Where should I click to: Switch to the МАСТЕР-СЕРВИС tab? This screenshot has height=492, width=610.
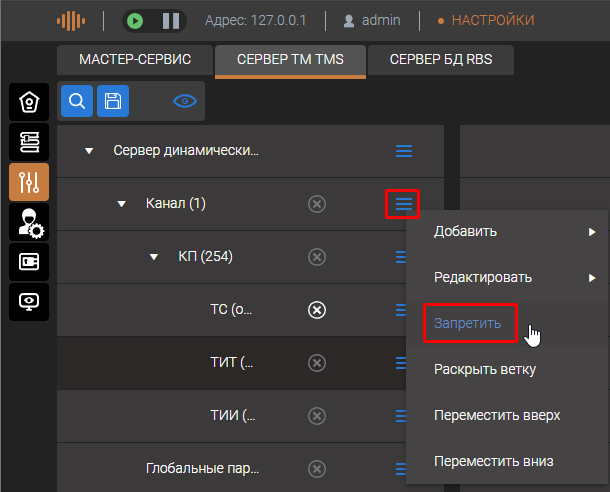point(134,61)
